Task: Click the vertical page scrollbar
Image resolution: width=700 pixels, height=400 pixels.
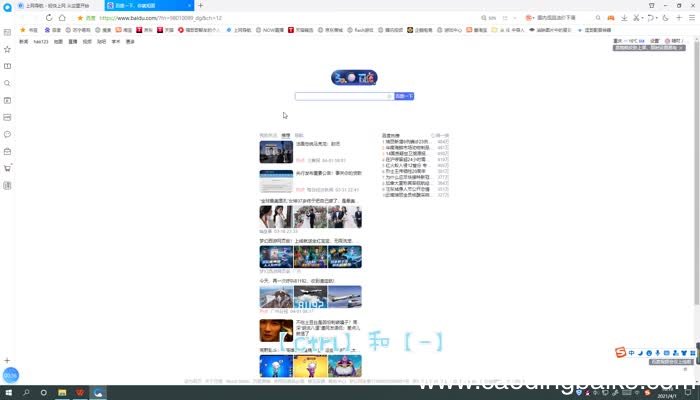Action: (x=696, y=172)
